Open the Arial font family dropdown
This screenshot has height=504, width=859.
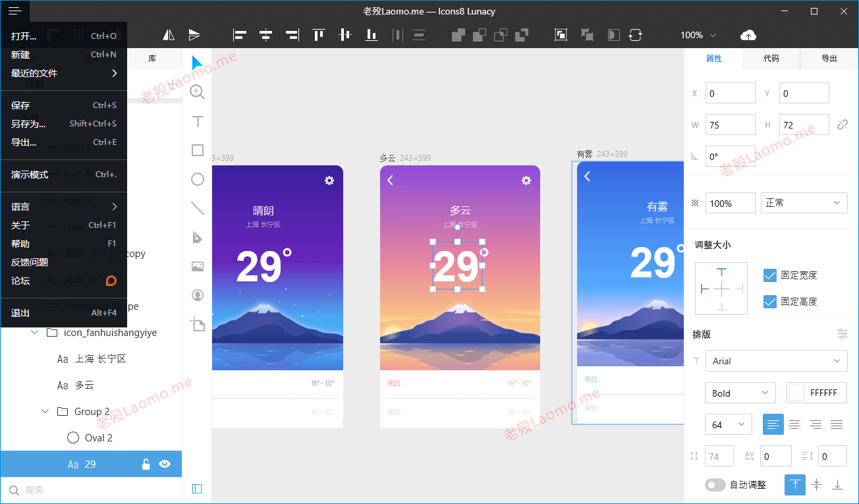776,361
